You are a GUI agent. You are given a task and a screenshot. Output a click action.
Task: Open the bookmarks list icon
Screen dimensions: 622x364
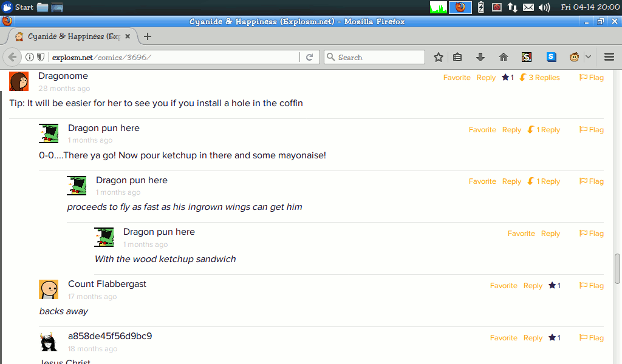[x=457, y=58]
